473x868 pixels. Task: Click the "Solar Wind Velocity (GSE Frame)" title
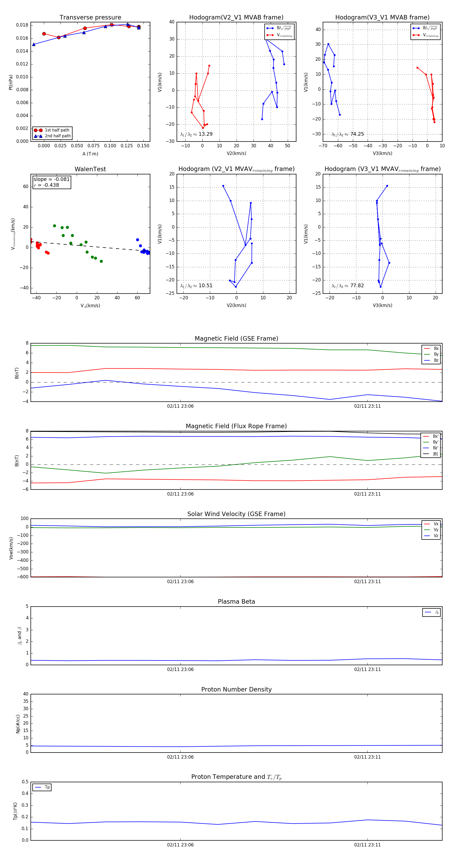coord(236,514)
